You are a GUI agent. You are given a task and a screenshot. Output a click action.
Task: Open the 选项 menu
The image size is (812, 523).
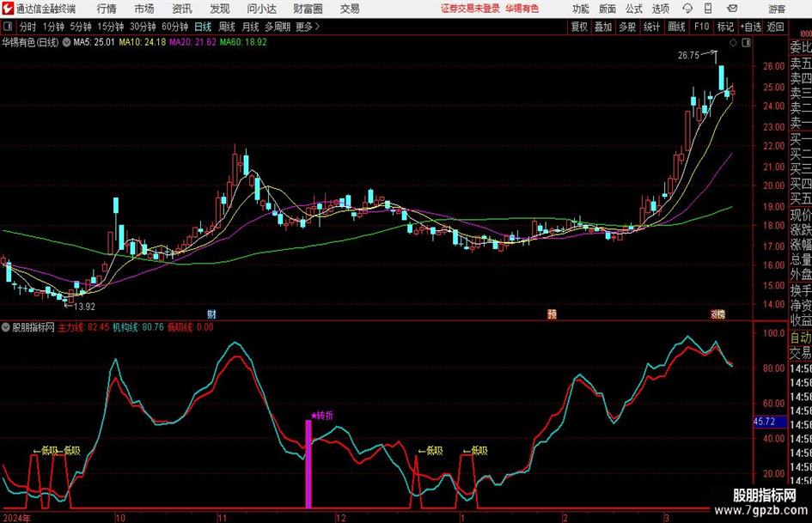pos(660,9)
